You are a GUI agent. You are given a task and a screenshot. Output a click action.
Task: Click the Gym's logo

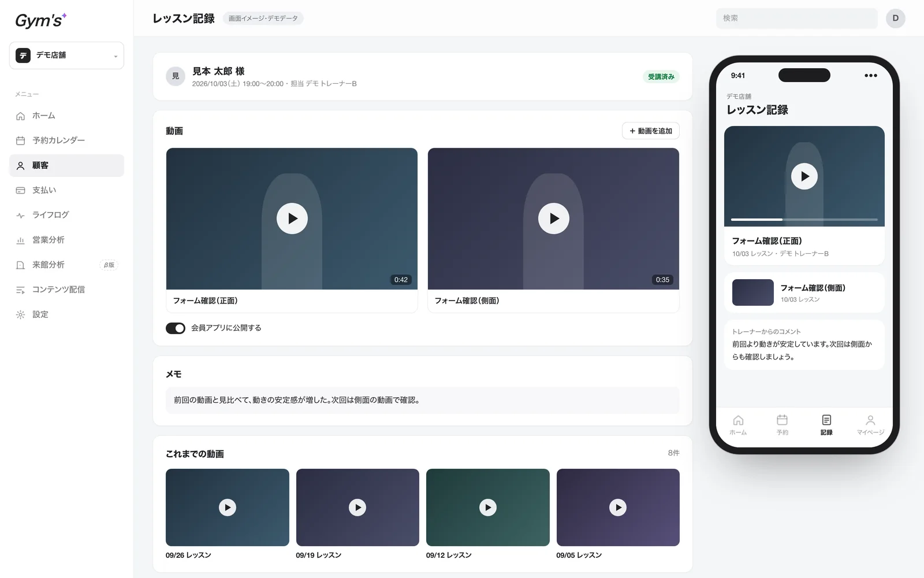click(40, 20)
